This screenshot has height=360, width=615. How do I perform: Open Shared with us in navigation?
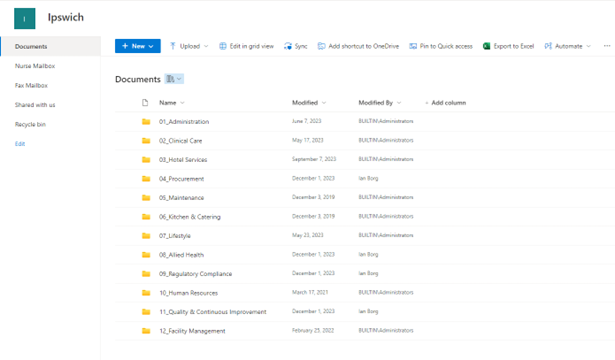(35, 105)
